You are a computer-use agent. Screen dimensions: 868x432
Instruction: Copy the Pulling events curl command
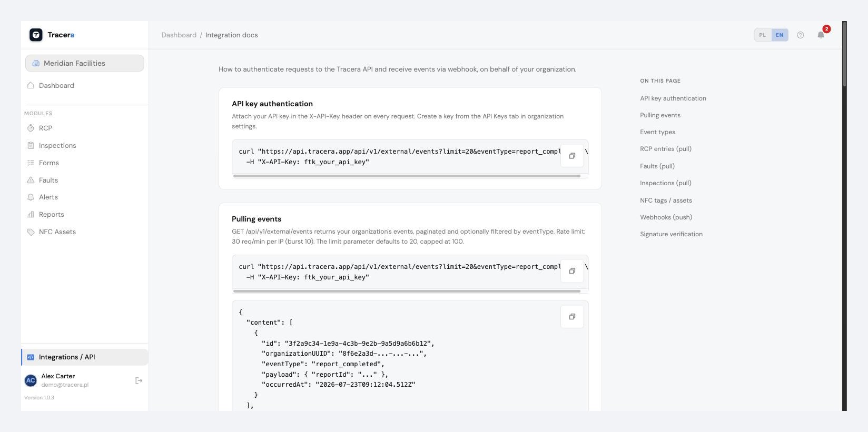572,271
